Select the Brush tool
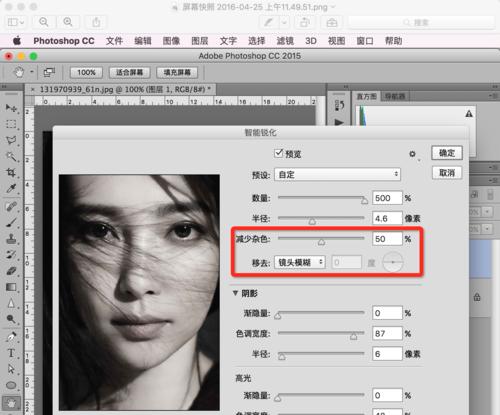500x415 pixels. (11, 223)
